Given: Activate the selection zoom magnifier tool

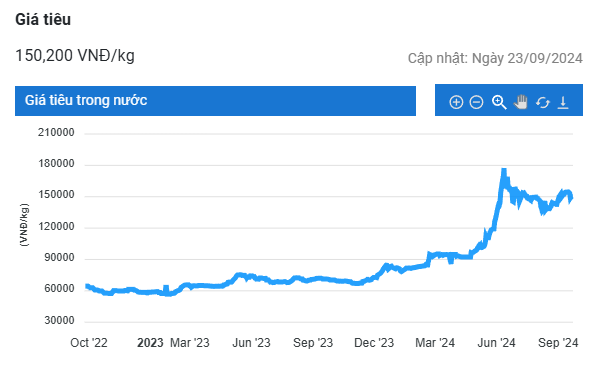Looking at the screenshot, I should [x=499, y=102].
